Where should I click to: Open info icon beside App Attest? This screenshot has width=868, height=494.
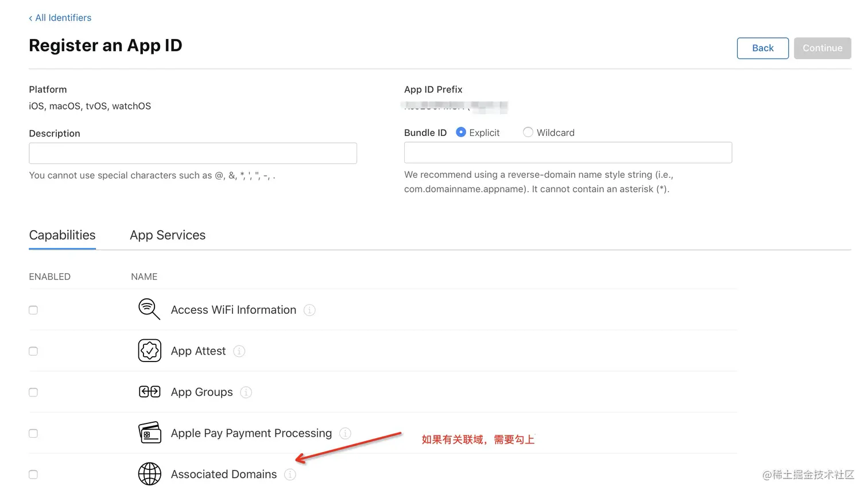tap(239, 351)
